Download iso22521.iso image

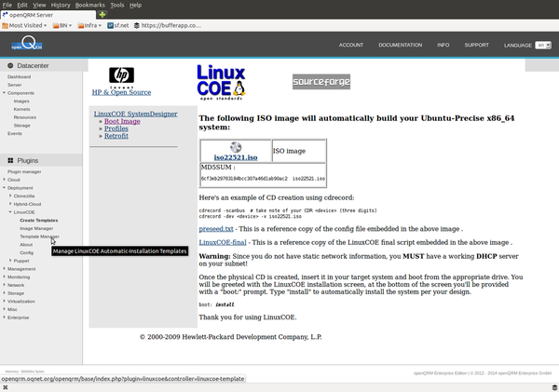236,157
